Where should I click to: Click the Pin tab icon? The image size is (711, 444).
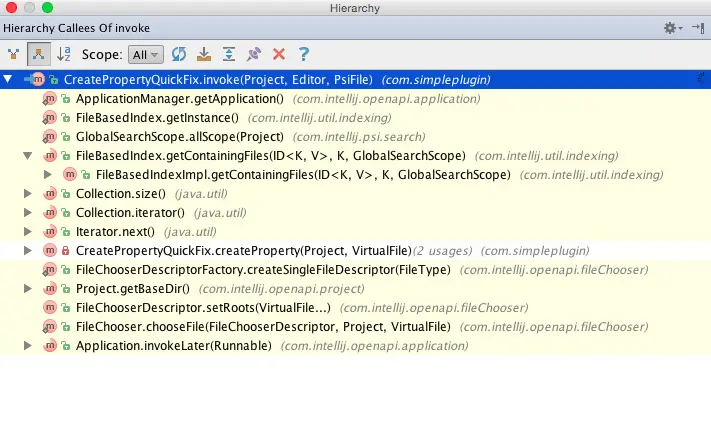pos(254,54)
